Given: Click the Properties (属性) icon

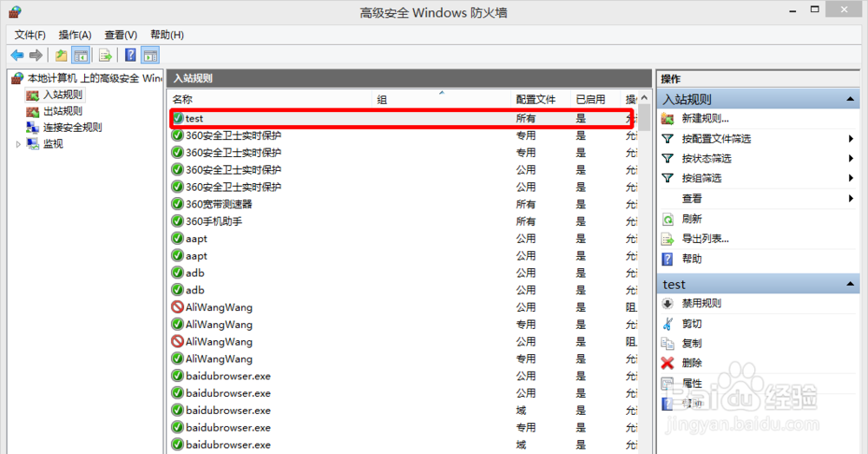Looking at the screenshot, I should pos(667,383).
